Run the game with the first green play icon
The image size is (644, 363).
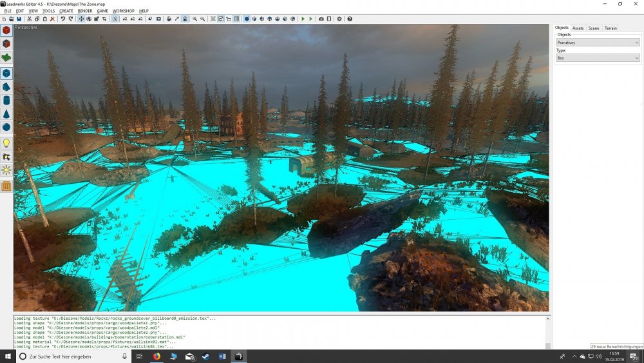pyautogui.click(x=303, y=19)
